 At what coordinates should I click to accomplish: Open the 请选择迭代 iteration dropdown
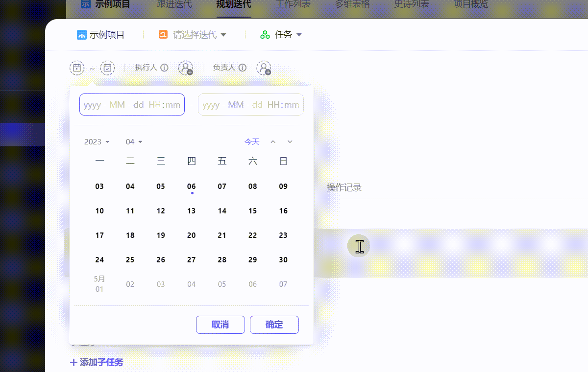click(199, 35)
